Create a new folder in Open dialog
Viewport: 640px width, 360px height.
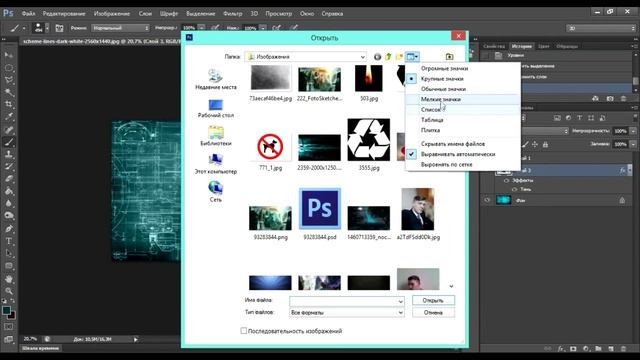399,57
